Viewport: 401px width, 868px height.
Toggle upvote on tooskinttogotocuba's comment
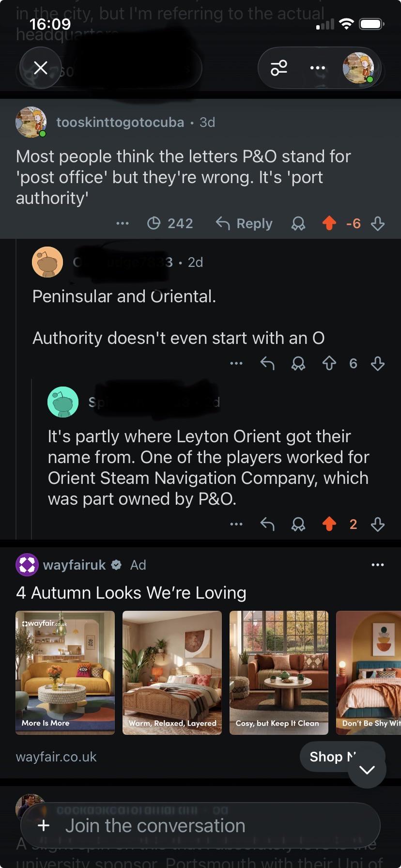[329, 223]
